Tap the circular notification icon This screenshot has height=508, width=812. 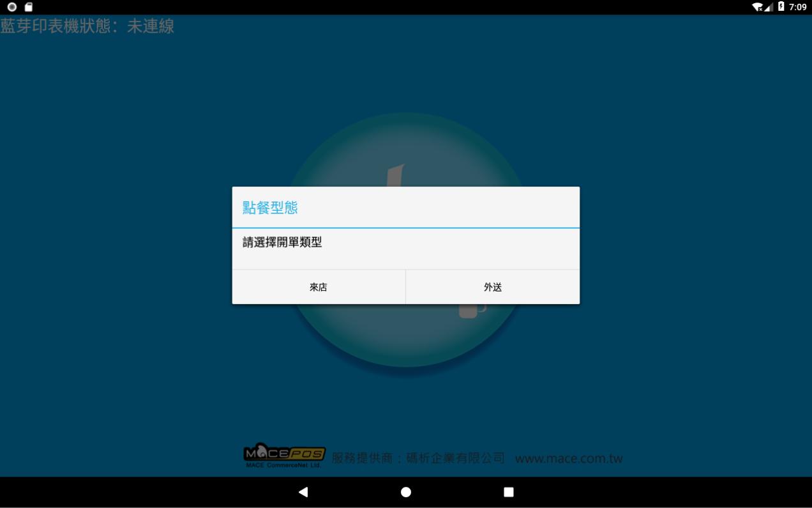coord(11,7)
